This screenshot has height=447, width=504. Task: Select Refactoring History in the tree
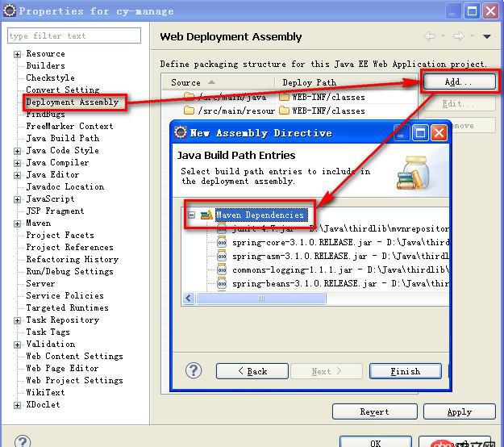[x=73, y=259]
